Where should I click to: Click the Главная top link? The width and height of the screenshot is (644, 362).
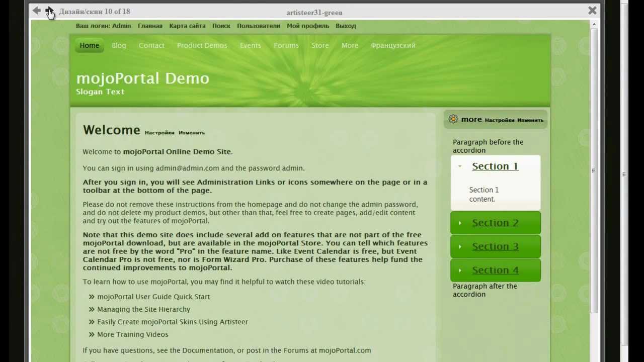150,26
